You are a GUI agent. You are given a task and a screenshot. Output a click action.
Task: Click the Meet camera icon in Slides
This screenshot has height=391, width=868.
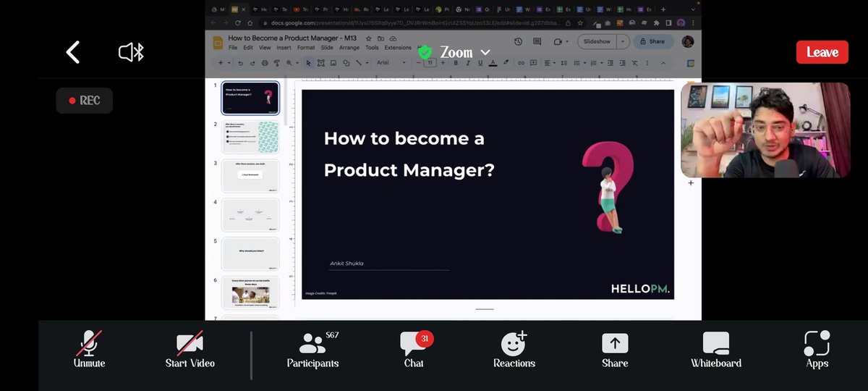pyautogui.click(x=558, y=42)
